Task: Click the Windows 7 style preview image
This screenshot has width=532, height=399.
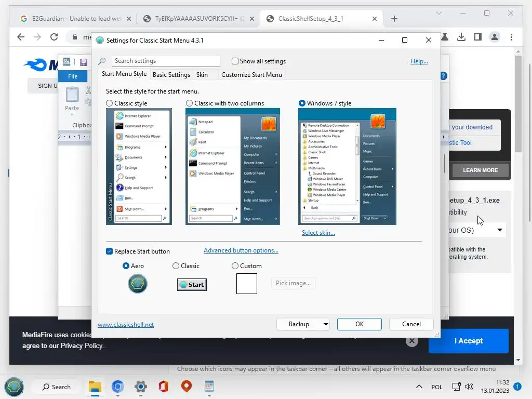Action: pos(347,167)
